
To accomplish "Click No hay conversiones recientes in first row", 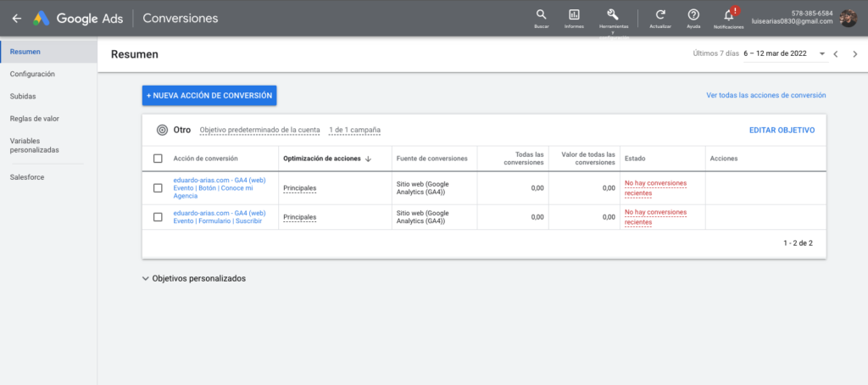I will pos(655,188).
